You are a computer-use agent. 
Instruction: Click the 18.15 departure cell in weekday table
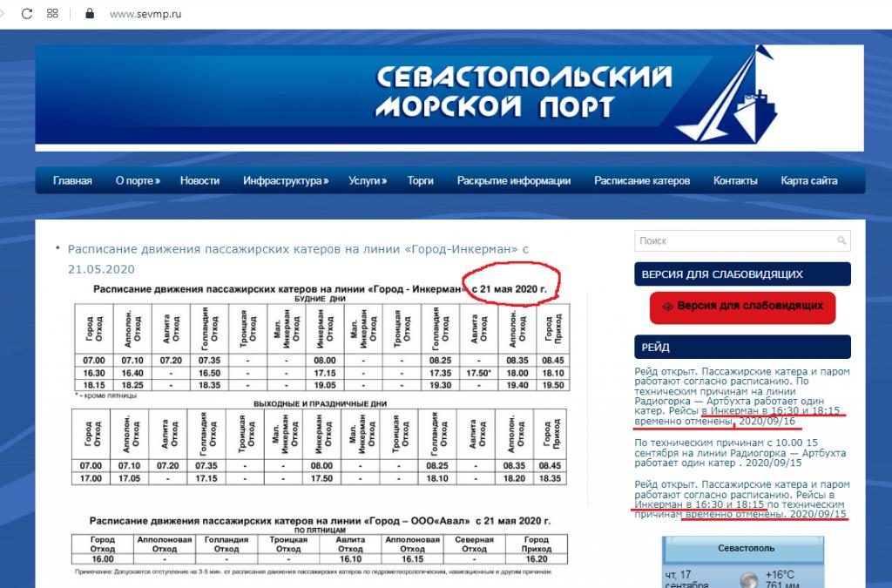click(94, 386)
